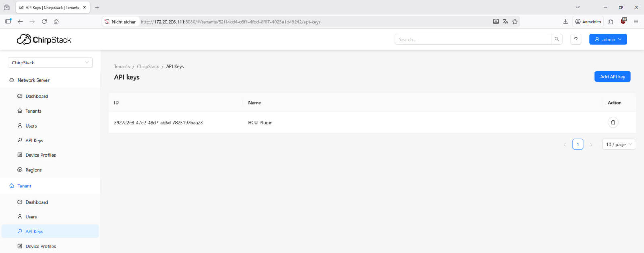Click the Anmelden sign-in button
The width and height of the screenshot is (644, 253).
click(x=588, y=22)
